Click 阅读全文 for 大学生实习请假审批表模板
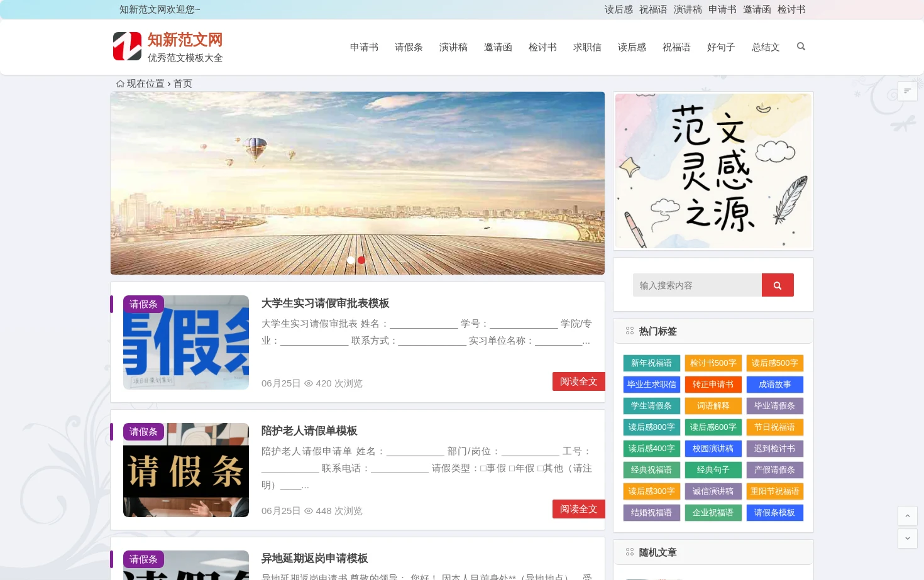The height and width of the screenshot is (580, 924). point(578,381)
